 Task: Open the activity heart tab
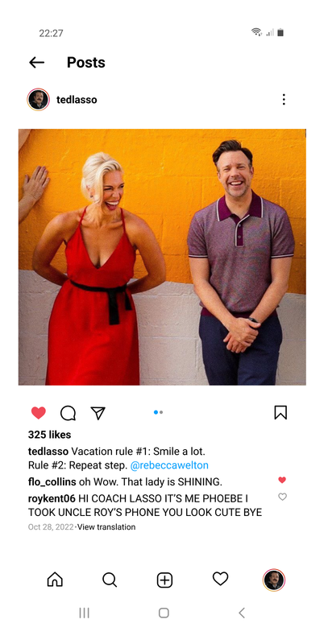[220, 579]
